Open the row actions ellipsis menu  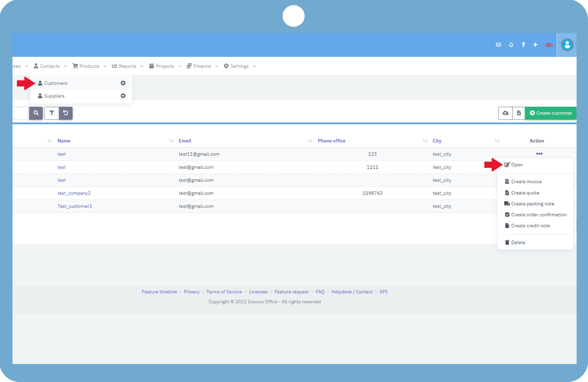539,154
